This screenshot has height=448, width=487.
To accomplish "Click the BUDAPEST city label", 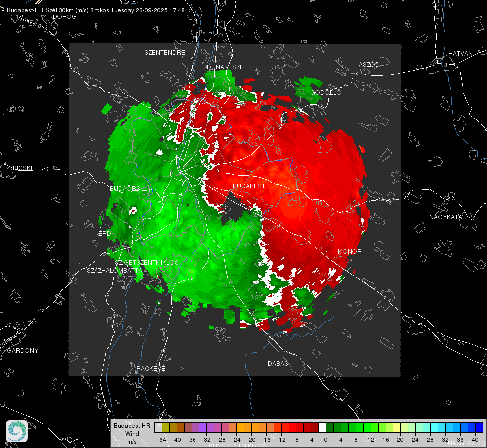I will click(x=249, y=186).
